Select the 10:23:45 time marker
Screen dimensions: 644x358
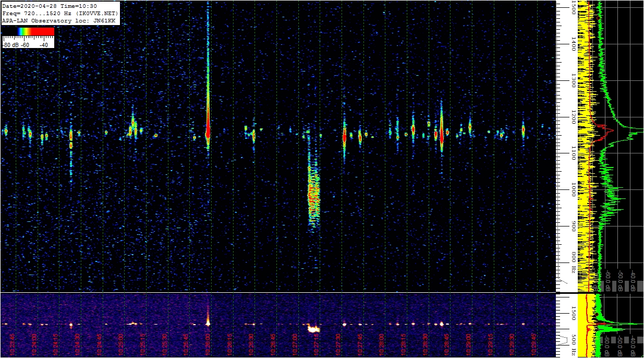[x=13, y=344]
